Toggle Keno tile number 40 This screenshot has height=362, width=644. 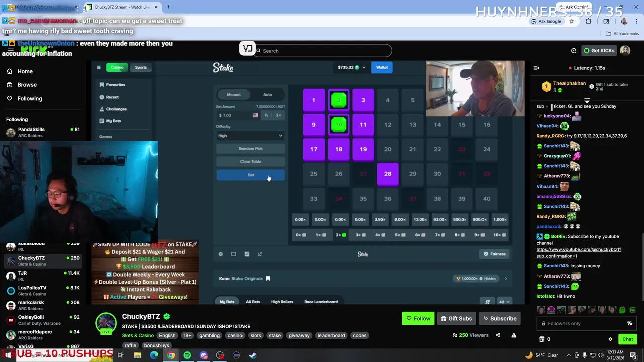click(487, 199)
